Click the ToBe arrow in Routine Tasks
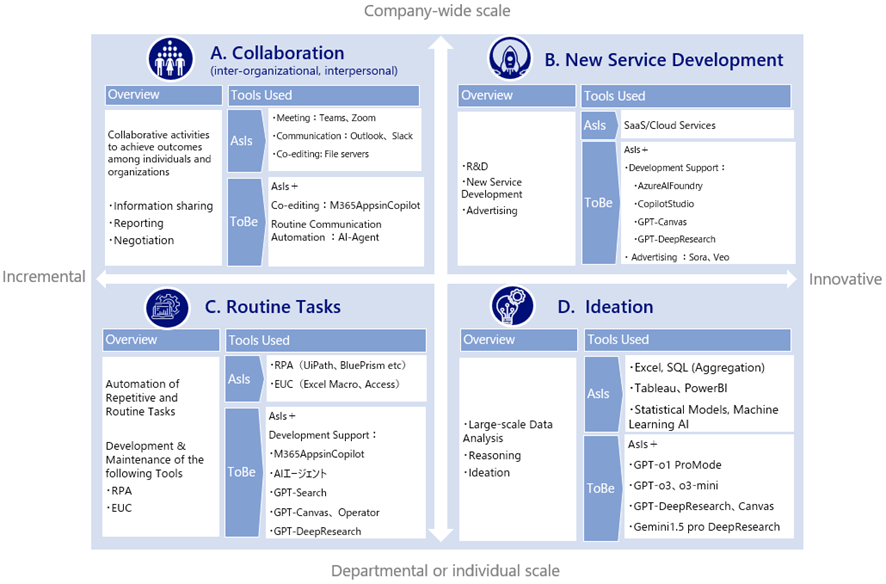 [244, 472]
